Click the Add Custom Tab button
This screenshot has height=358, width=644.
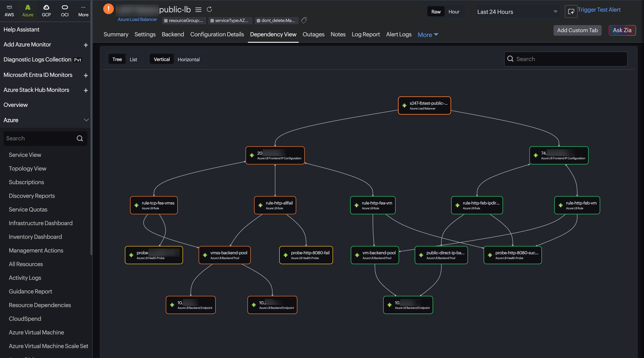point(577,30)
